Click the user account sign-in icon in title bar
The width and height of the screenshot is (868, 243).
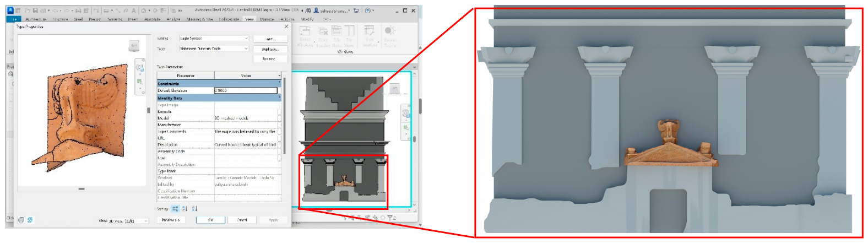pos(316,10)
